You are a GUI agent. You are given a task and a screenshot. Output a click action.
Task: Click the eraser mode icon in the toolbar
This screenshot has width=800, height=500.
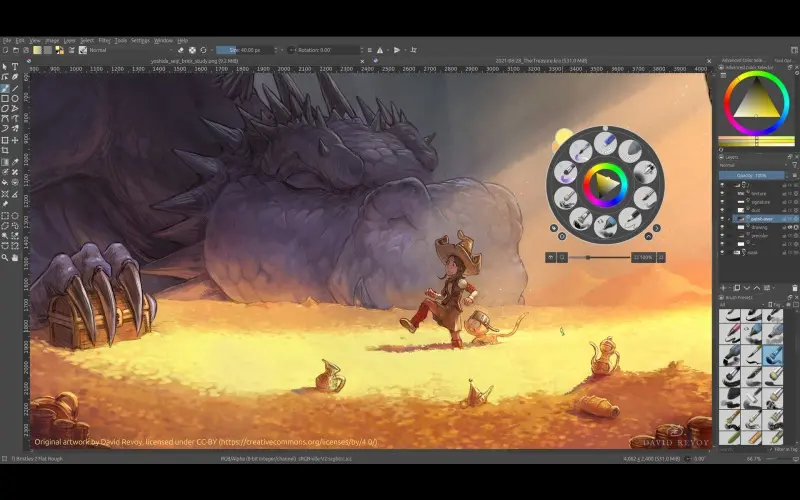180,49
